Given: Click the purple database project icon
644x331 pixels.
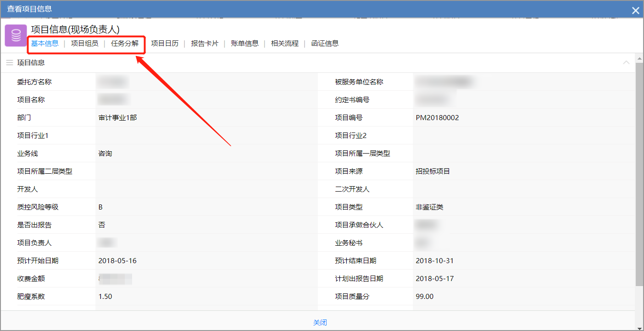Looking at the screenshot, I should pyautogui.click(x=16, y=35).
